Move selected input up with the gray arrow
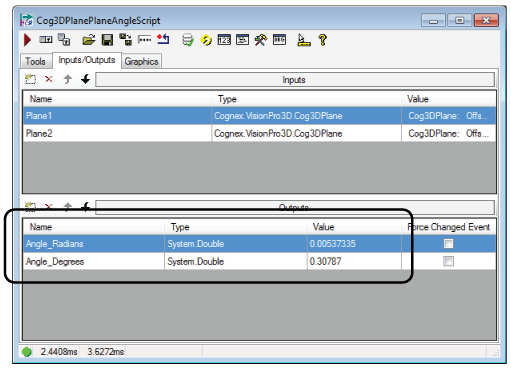This screenshot has height=368, width=511. [x=68, y=79]
